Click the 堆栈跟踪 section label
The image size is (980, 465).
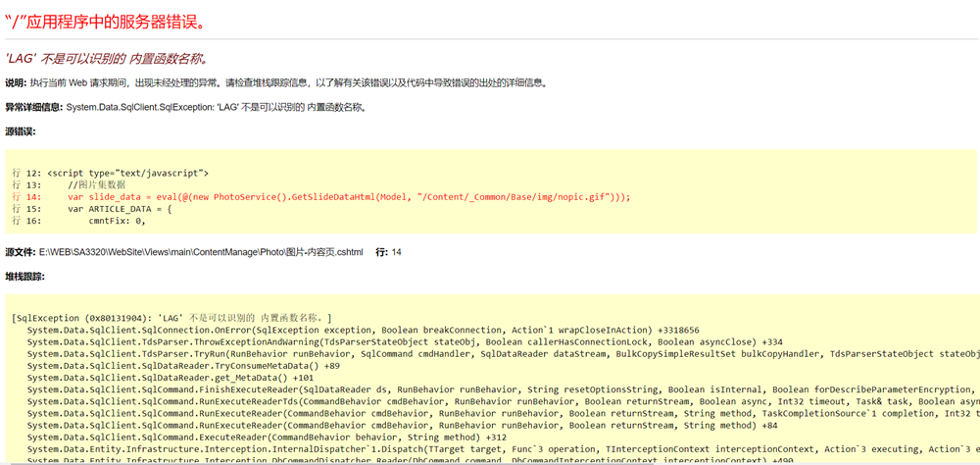point(24,277)
